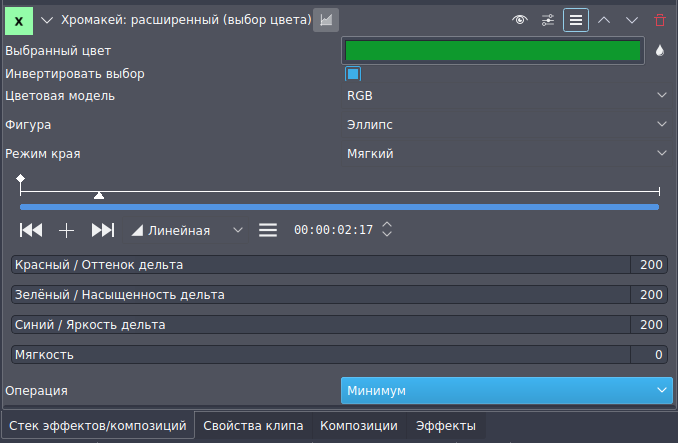Click the Мягкость slider bar
678x443 pixels.
tap(320, 354)
